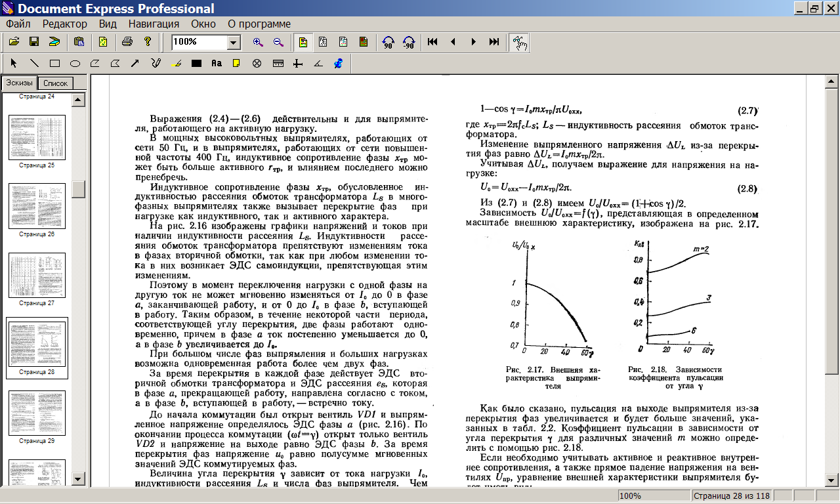This screenshot has width=840, height=504.
Task: Toggle the dark page view mode
Action: click(x=363, y=42)
